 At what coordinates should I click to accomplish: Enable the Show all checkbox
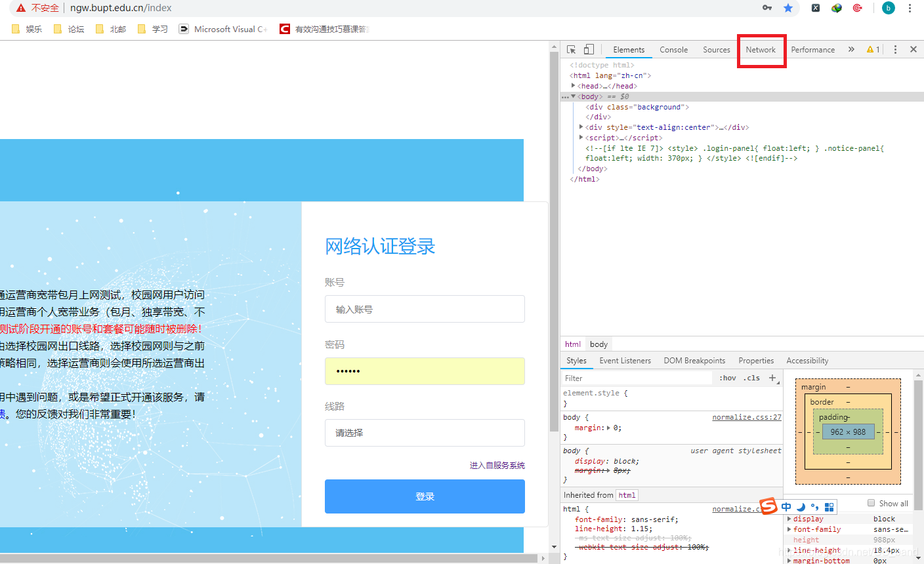pos(871,503)
